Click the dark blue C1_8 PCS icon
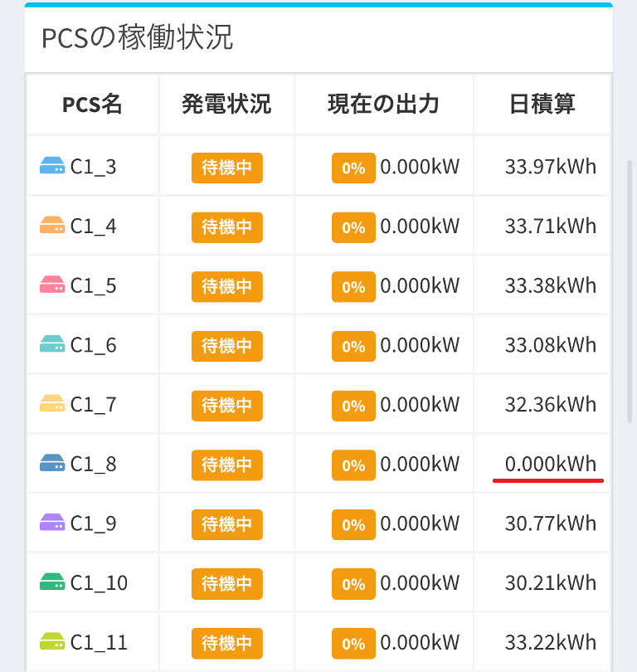 pyautogui.click(x=52, y=464)
